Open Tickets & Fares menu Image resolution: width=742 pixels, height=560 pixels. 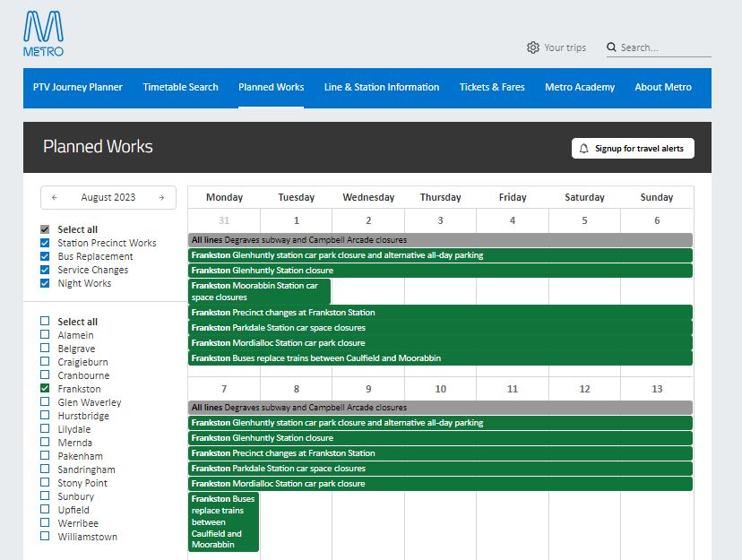click(x=492, y=88)
